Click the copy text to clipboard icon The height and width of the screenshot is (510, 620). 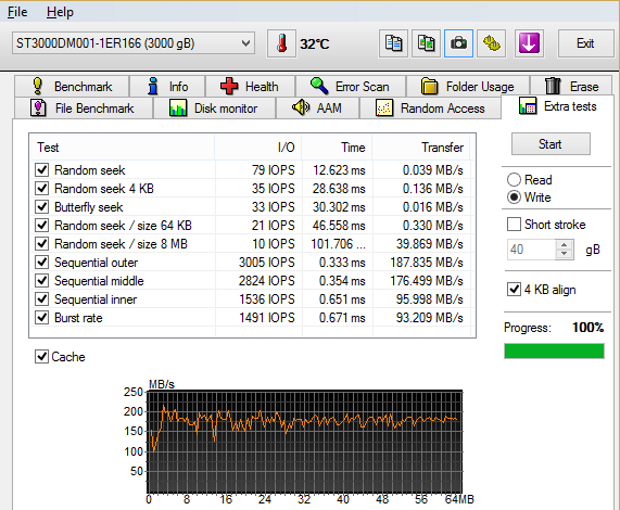click(395, 44)
